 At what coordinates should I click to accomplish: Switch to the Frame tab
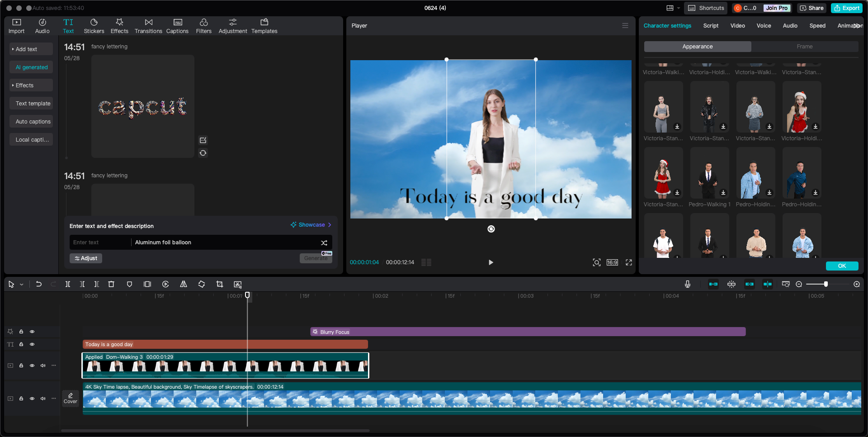pos(804,46)
